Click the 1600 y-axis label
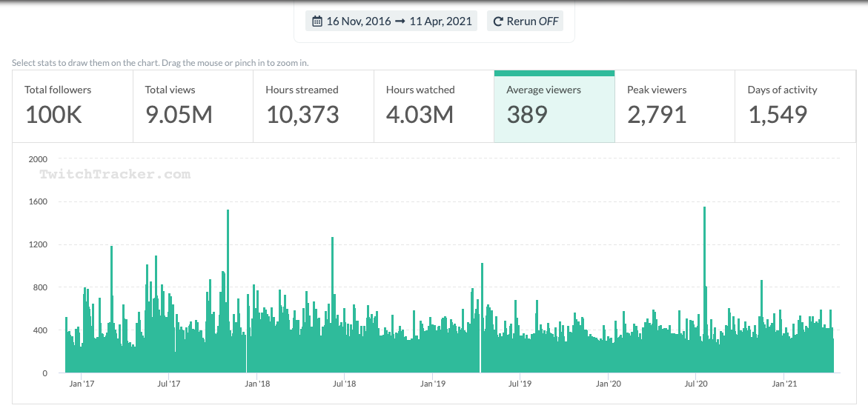Viewport: 868px width, 414px height. point(39,201)
